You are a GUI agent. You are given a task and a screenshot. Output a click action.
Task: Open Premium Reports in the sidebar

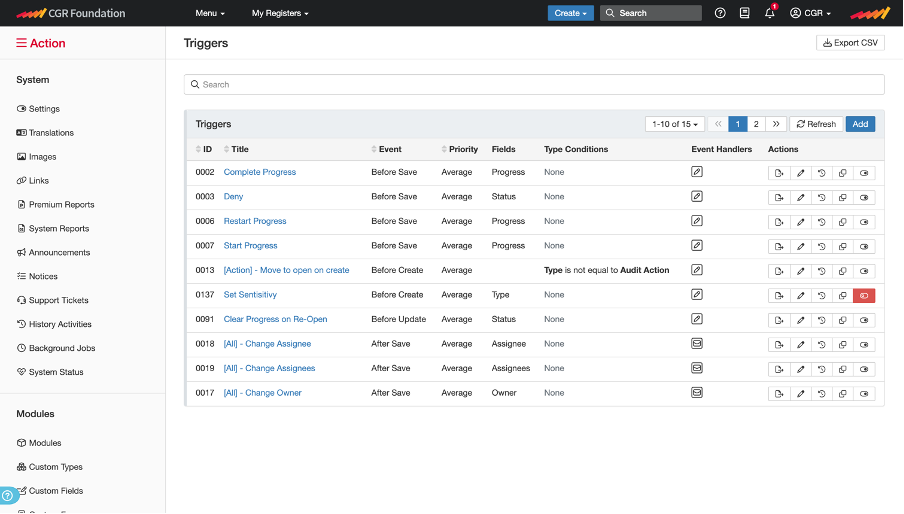(x=55, y=205)
